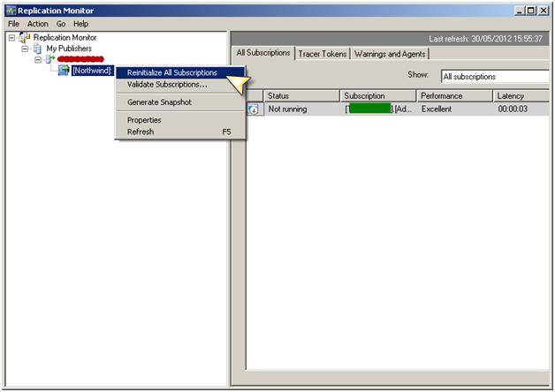Open Properties from the context menu
Screen dimensions: 555x392
(180, 120)
